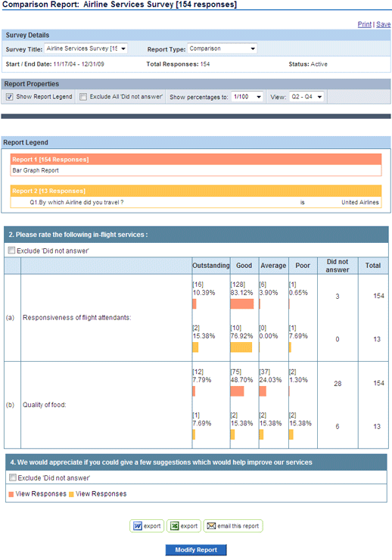Click Good bar for Responsiveness, Report 1
Viewport: 392px width, 560px height.
pos(242,304)
